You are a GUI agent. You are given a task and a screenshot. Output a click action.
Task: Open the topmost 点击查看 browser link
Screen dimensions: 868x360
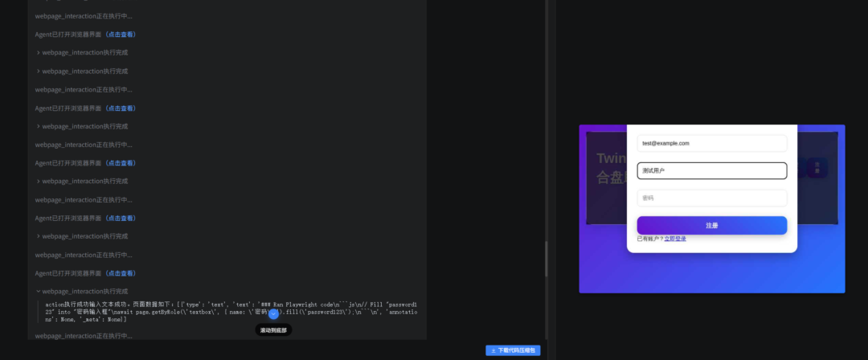(121, 35)
